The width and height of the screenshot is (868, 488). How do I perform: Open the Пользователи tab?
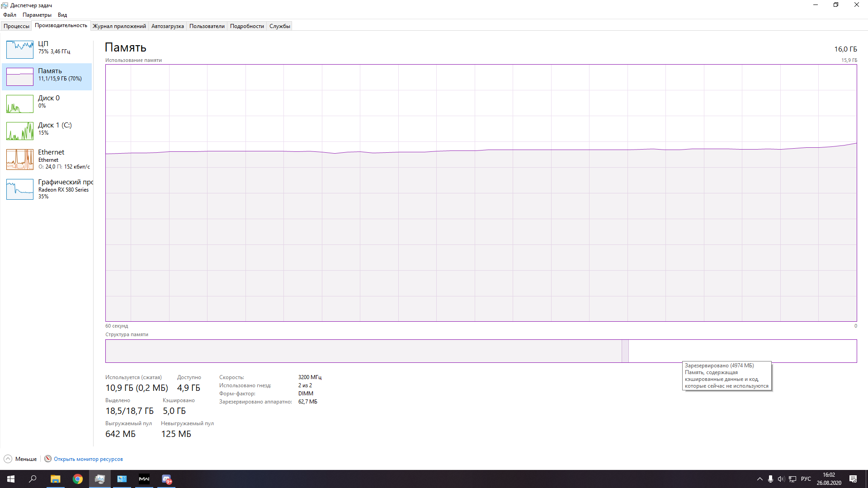(207, 26)
